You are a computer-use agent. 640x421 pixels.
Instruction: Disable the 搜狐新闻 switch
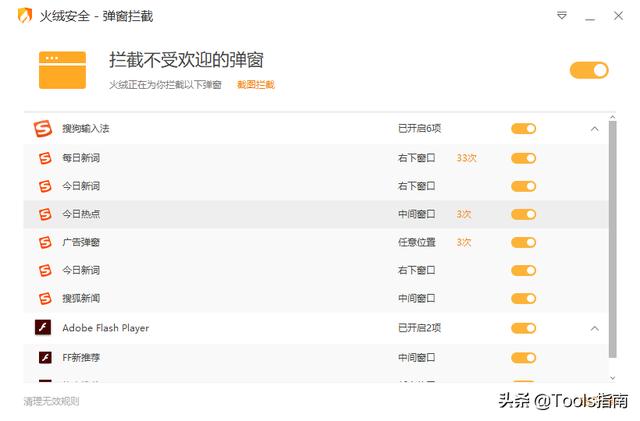(x=524, y=298)
